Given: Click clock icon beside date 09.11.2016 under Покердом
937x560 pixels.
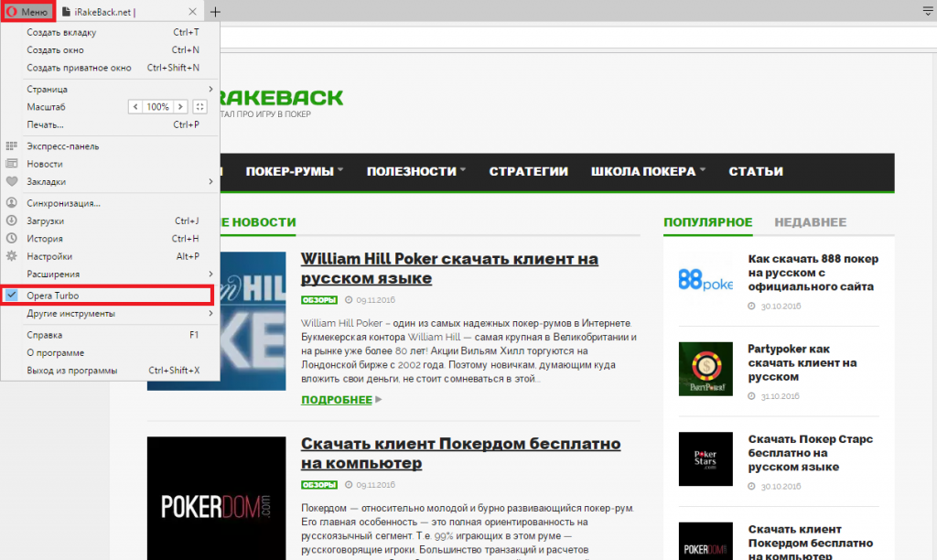Looking at the screenshot, I should [x=349, y=485].
